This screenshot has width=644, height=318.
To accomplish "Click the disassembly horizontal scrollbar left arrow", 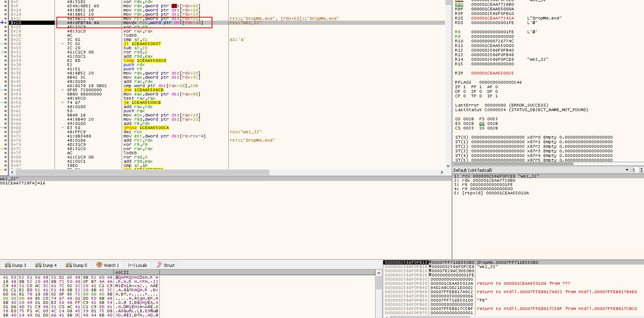I will (13, 173).
